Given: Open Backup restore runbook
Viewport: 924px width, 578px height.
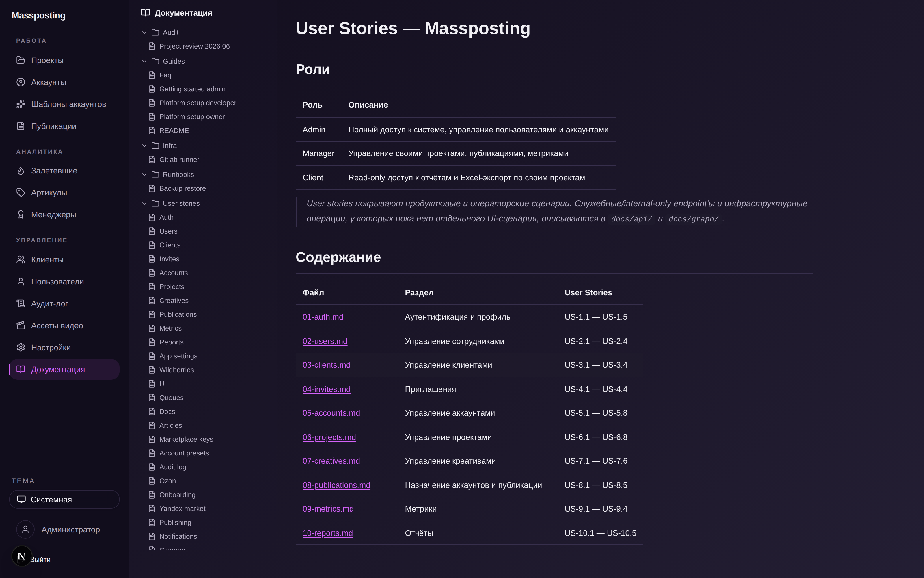Looking at the screenshot, I should click(x=182, y=188).
